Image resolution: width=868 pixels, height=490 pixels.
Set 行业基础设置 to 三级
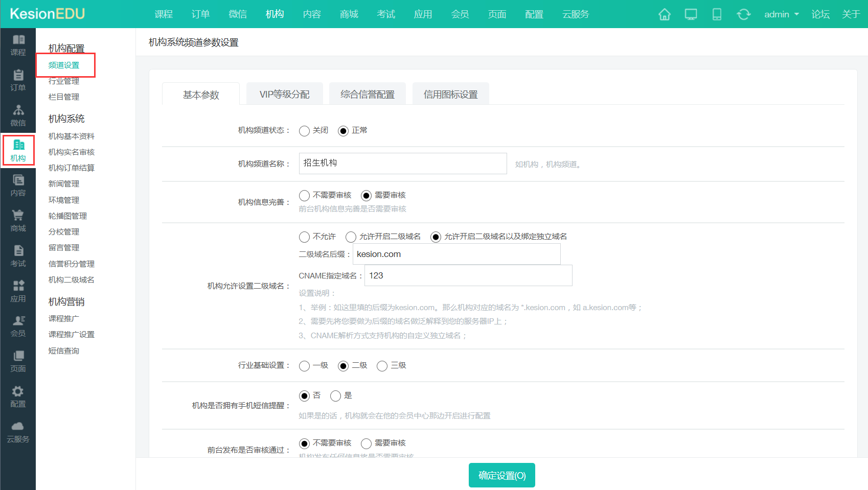382,366
